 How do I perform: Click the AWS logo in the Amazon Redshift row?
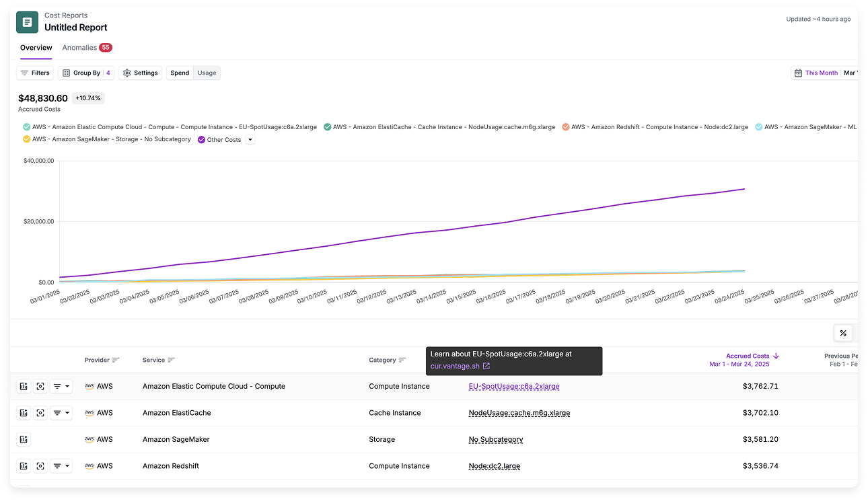coord(89,465)
